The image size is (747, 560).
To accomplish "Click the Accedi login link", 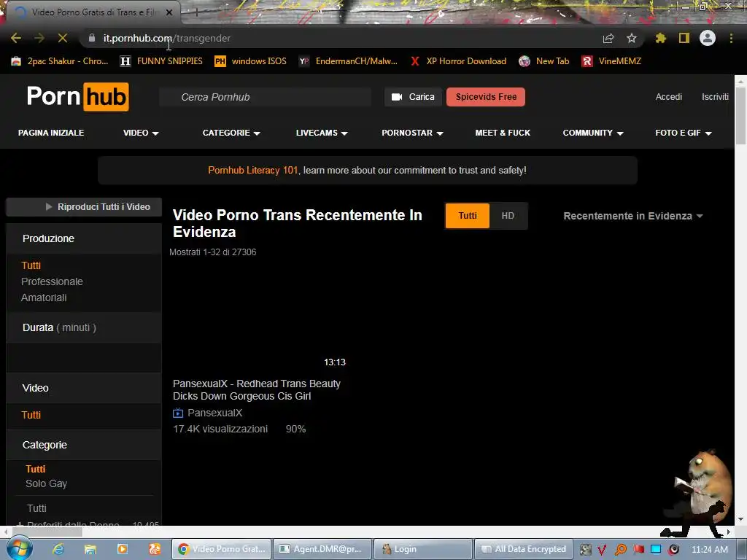I will click(x=668, y=97).
